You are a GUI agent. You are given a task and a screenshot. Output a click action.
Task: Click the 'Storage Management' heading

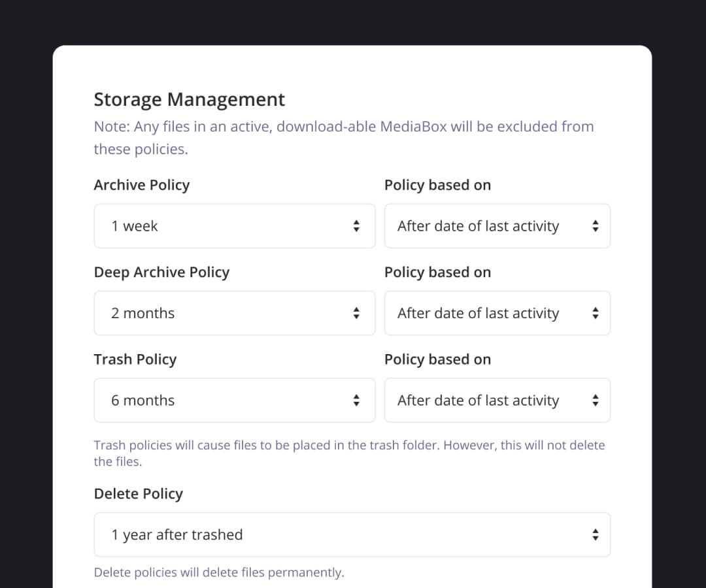point(189,99)
